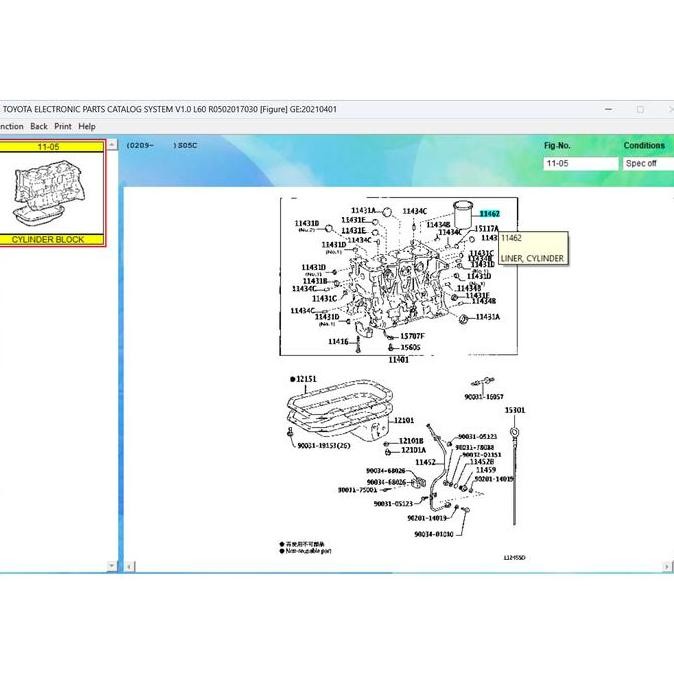Select part number 15117A label
Viewport: 674px width, 674px height.
click(485, 229)
